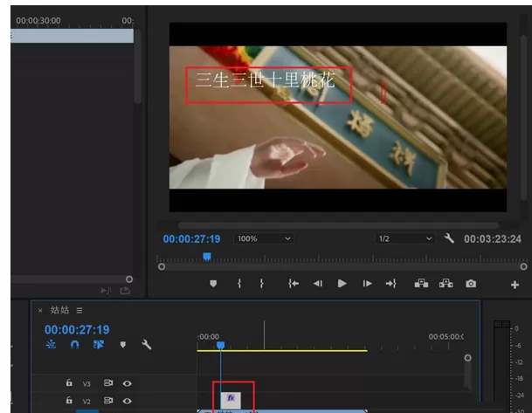This screenshot has height=413, width=532.
Task: Go to Out point
Action: pos(391,284)
